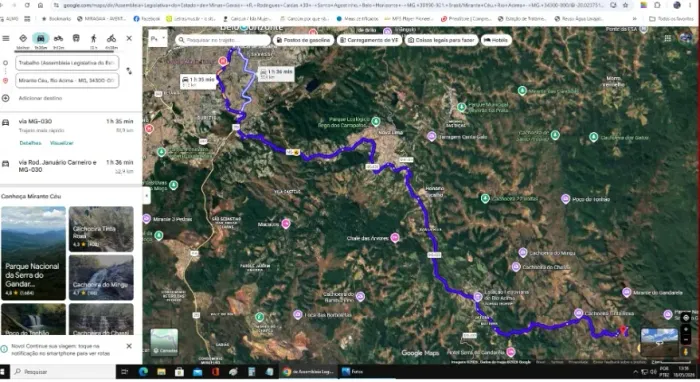
Task: Open File Explorer from taskbar
Action: pyautogui.click(x=161, y=372)
